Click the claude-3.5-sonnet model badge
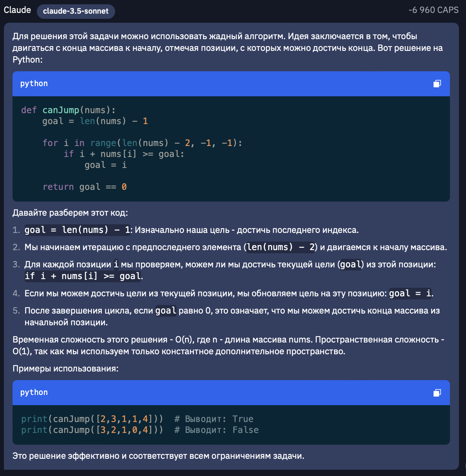This screenshot has height=476, width=466. (x=76, y=11)
